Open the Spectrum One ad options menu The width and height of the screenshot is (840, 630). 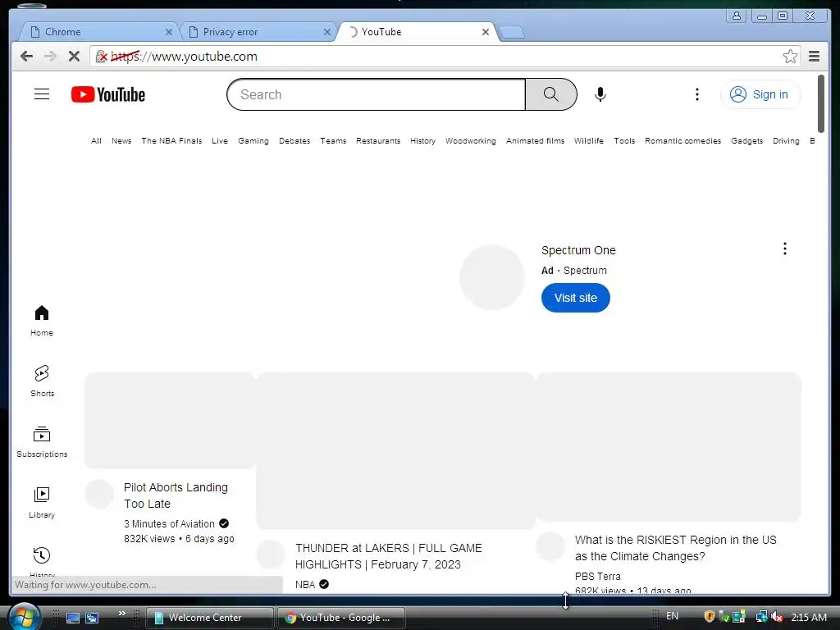coord(785,249)
